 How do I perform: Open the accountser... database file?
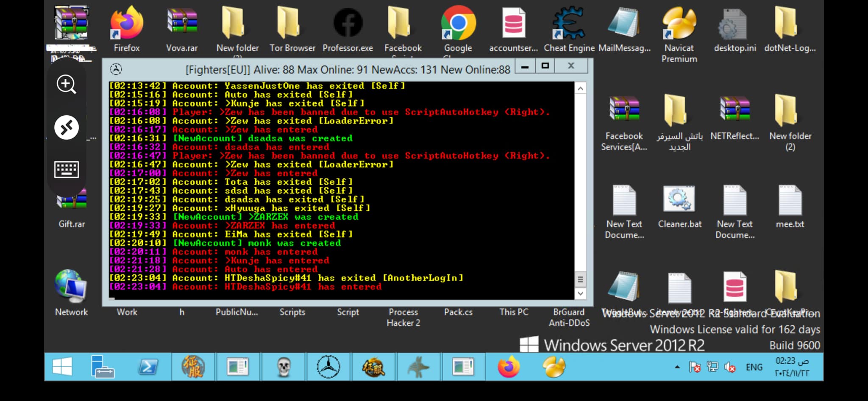pyautogui.click(x=513, y=30)
